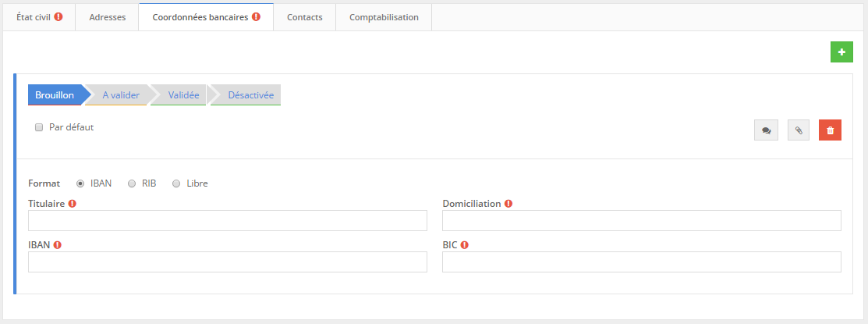Click the green plus add button
Viewport: 868px width, 324px height.
pyautogui.click(x=841, y=52)
